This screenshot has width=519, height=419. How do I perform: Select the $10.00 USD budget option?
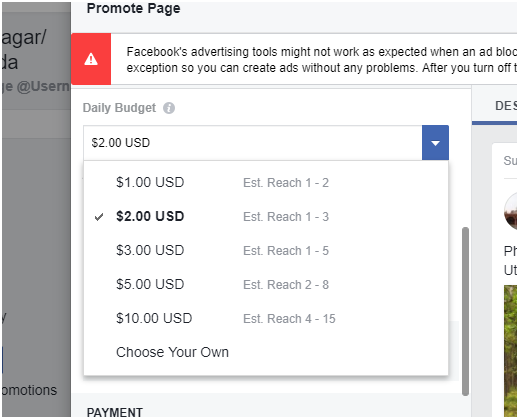(x=266, y=319)
